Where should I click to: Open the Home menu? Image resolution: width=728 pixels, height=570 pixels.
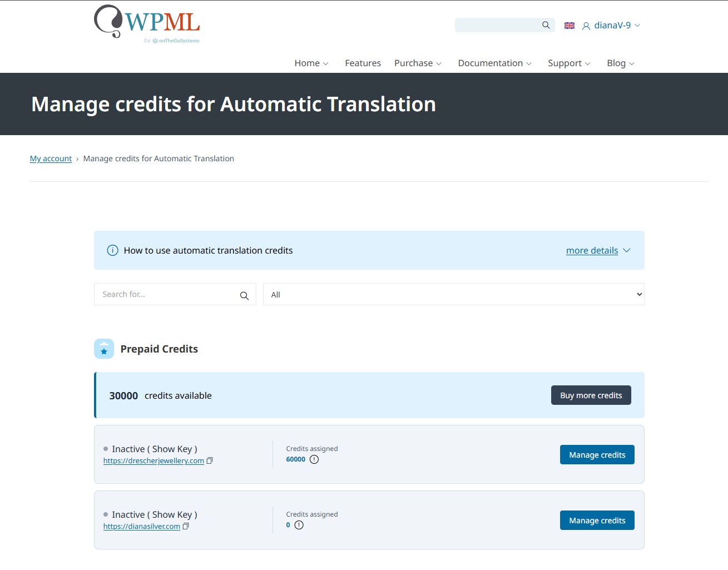click(311, 63)
